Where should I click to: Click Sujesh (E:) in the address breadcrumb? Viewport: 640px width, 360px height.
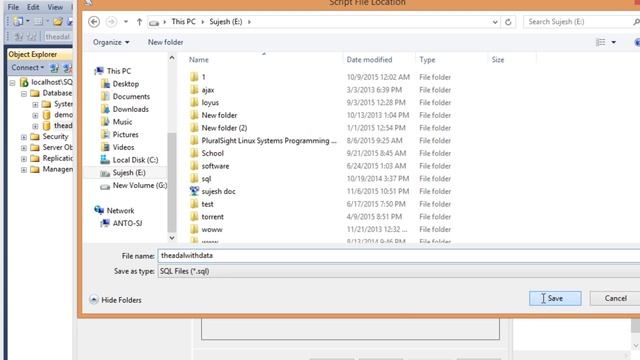pyautogui.click(x=226, y=22)
